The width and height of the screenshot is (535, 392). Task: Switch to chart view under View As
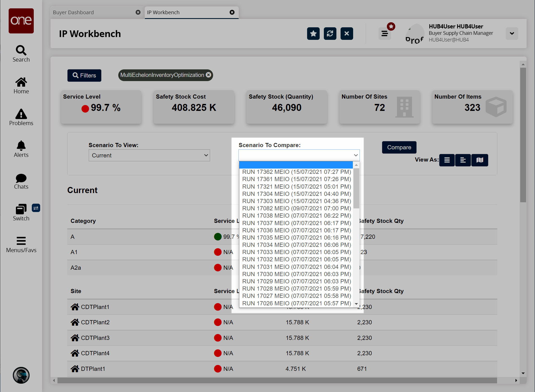(463, 160)
